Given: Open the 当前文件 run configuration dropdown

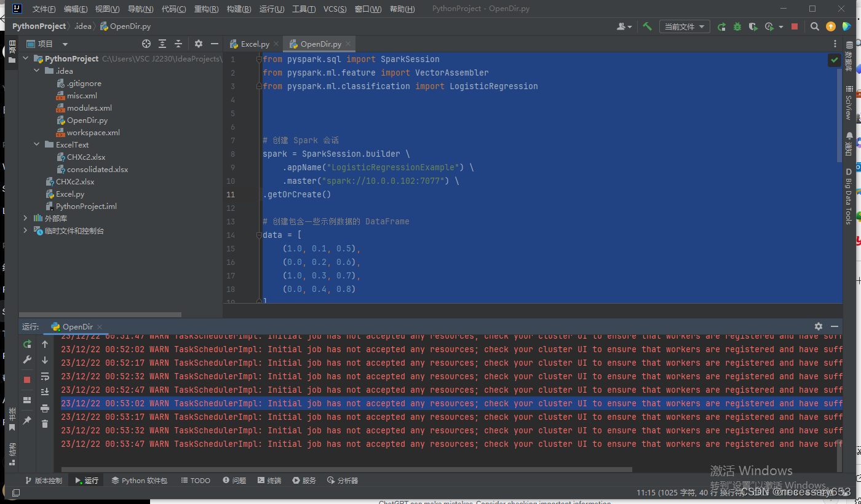Looking at the screenshot, I should click(x=684, y=26).
